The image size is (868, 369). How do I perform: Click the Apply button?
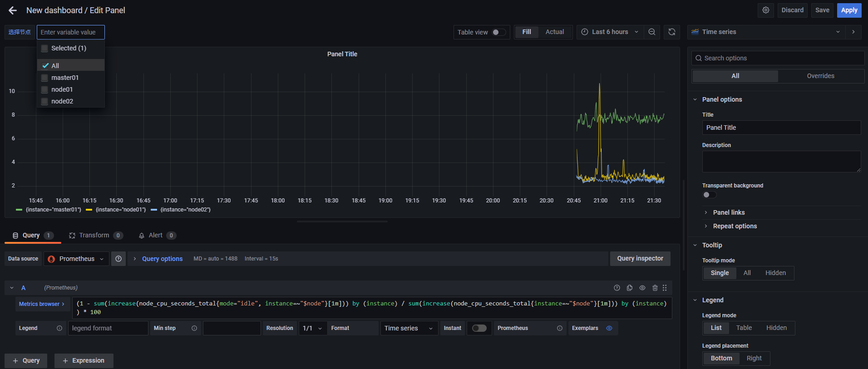[x=849, y=10]
